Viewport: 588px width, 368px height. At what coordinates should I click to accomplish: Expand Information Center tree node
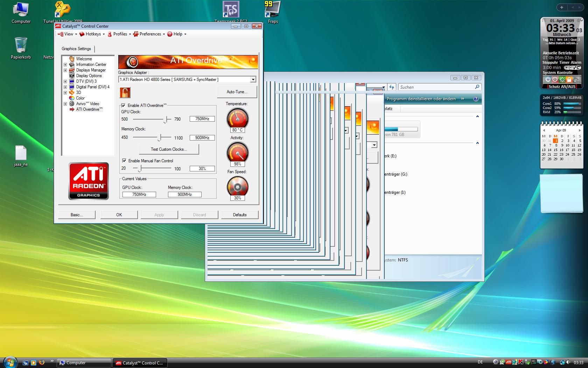[65, 64]
